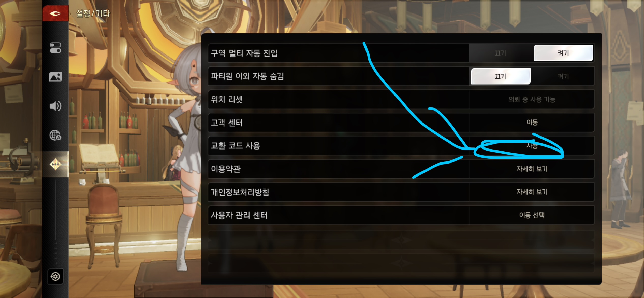Click 사용 for 교환 코드 사용
The image size is (644, 298).
pos(532,146)
